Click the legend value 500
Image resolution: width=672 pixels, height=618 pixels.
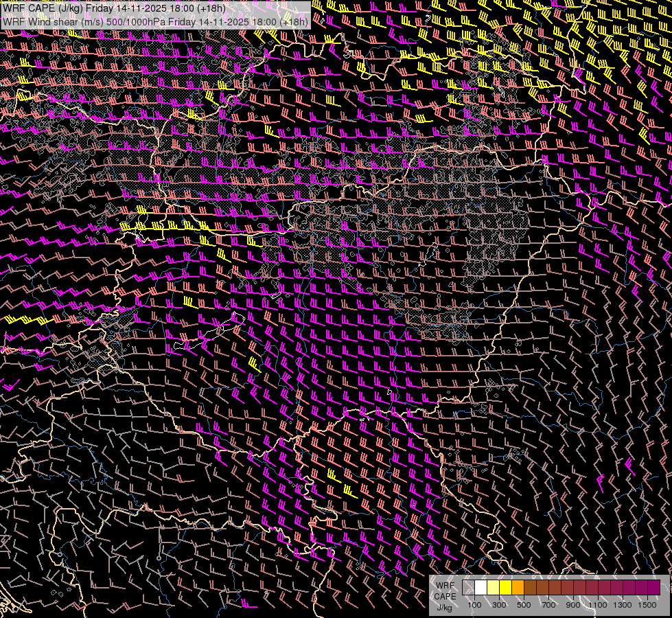(x=524, y=605)
